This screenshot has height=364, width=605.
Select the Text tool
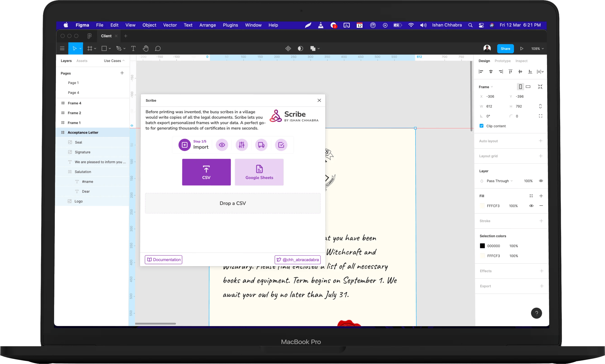pyautogui.click(x=133, y=49)
